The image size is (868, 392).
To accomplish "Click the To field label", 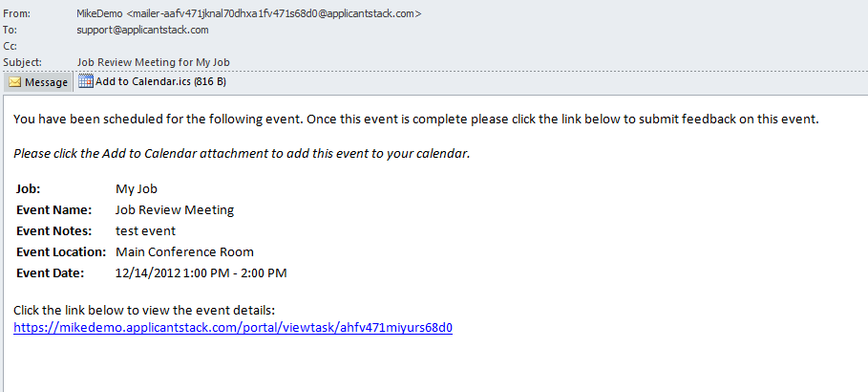I will [11, 30].
